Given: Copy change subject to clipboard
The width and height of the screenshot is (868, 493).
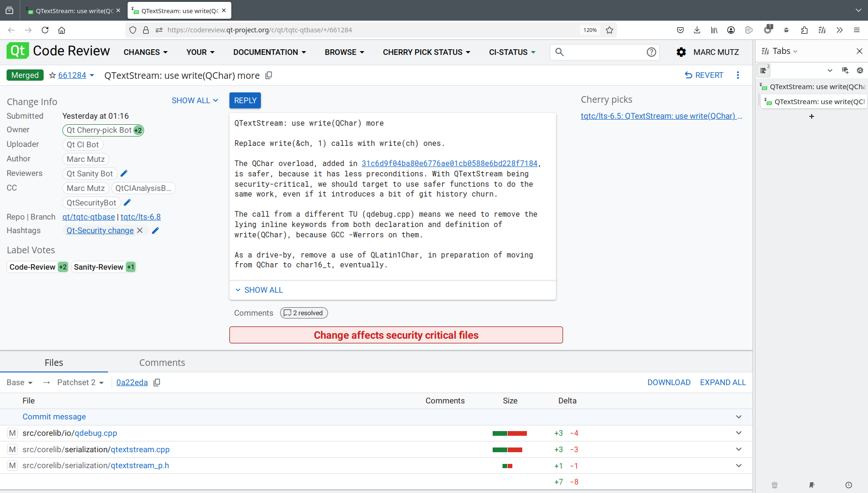Looking at the screenshot, I should tap(269, 76).
